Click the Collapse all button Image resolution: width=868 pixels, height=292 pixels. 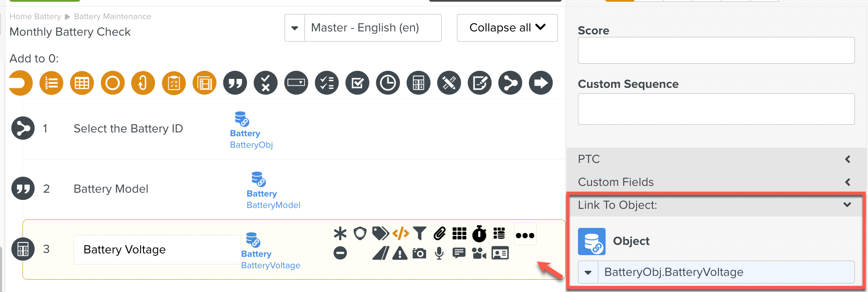pos(507,28)
